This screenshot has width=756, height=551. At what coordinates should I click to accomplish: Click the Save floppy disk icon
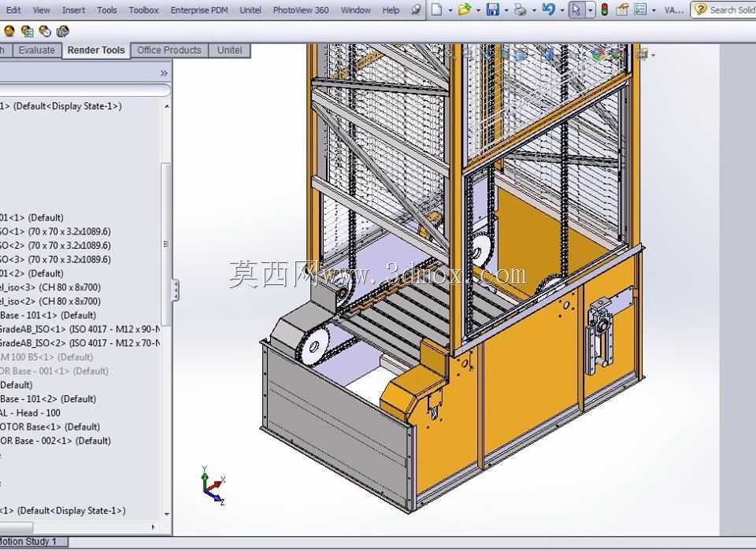pyautogui.click(x=492, y=9)
